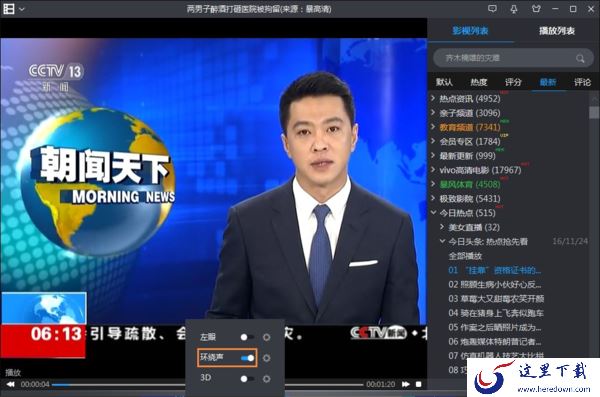Viewport: 600px width, 397px height.
Task: Play item 02 照顾生病小伙好心反...
Action: tap(495, 284)
